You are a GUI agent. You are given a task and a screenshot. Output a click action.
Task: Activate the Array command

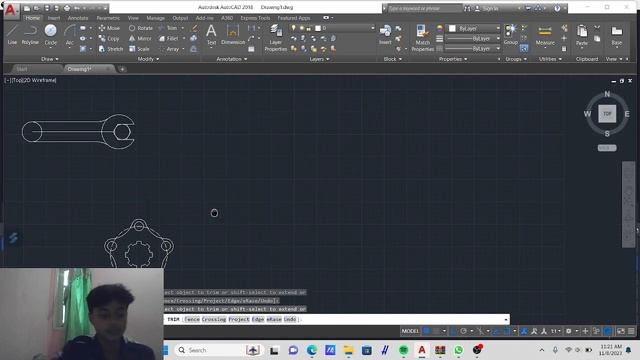coord(169,49)
